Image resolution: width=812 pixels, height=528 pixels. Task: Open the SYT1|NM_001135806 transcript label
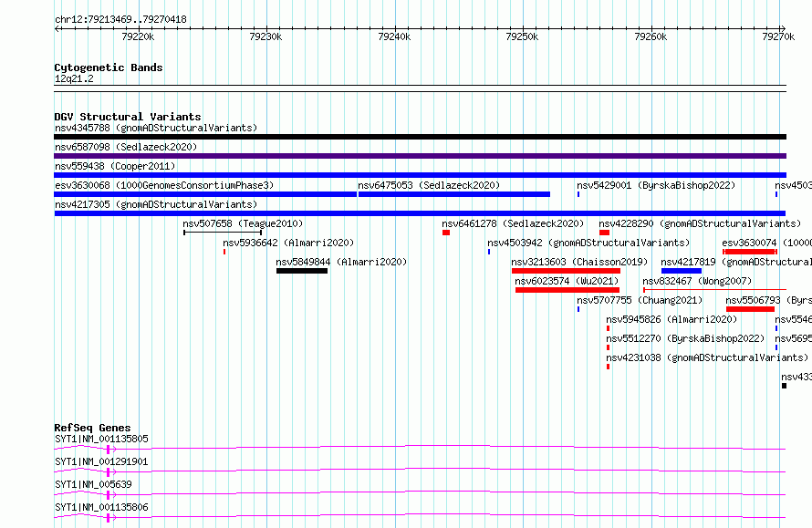pyautogui.click(x=101, y=507)
